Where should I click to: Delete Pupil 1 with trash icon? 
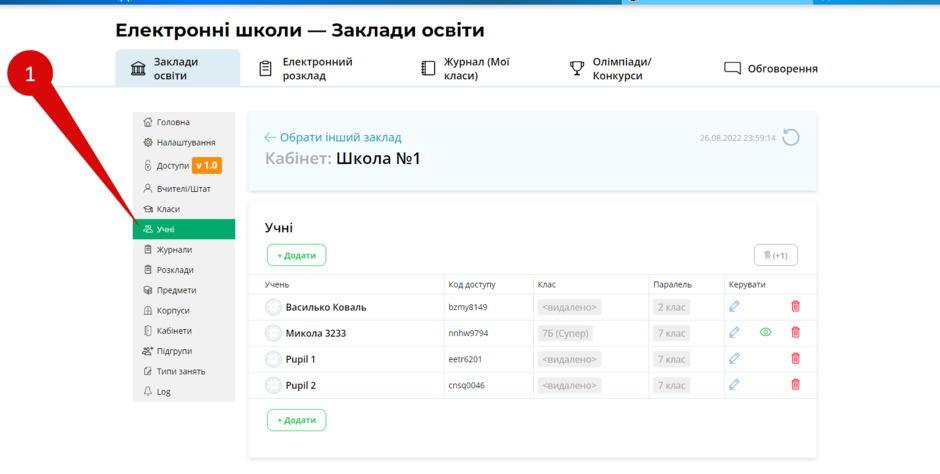(x=796, y=359)
